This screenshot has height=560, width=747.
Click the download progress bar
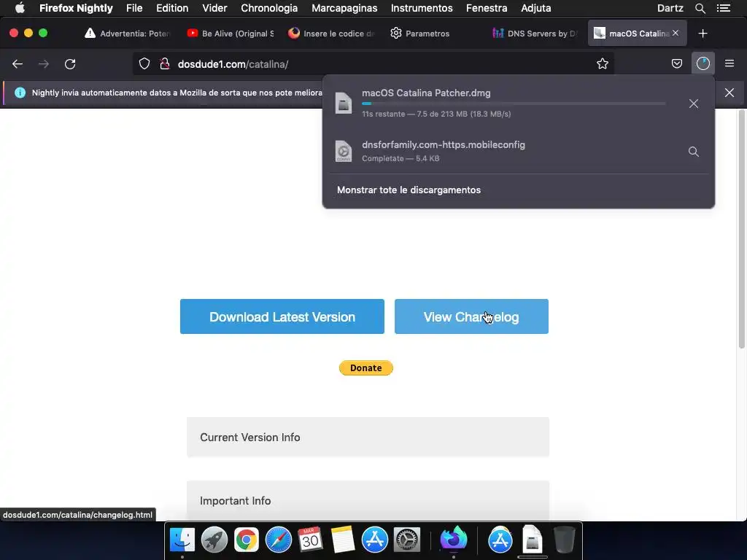(514, 104)
